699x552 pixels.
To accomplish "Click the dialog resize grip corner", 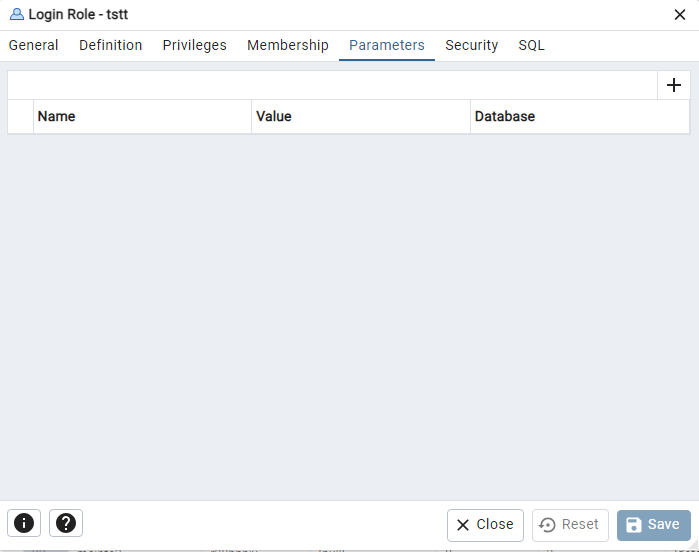I will [x=694, y=544].
